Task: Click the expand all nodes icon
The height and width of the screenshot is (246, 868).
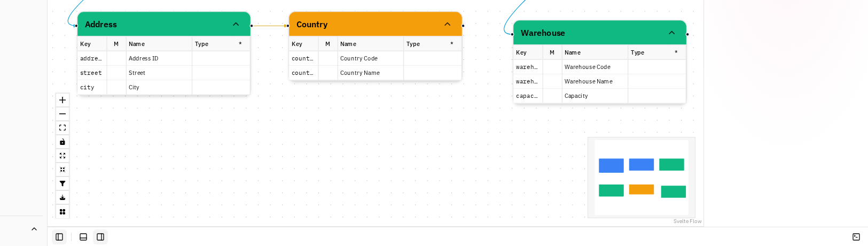Action: pyautogui.click(x=62, y=156)
